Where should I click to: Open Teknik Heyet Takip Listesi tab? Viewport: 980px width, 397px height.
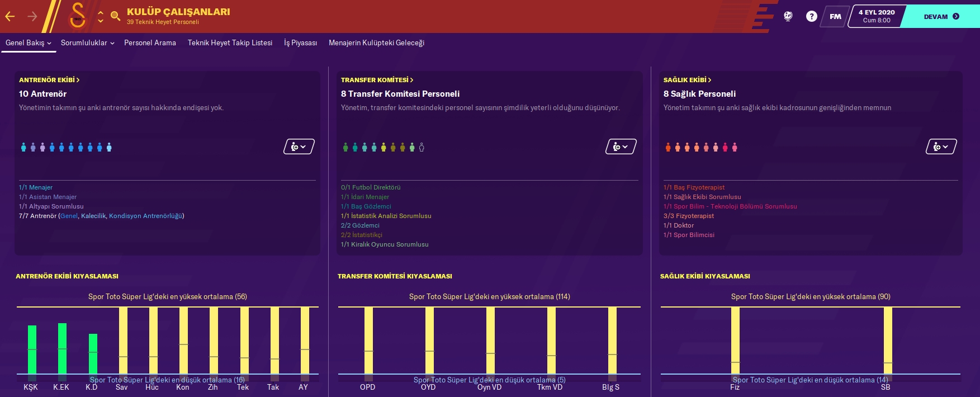point(230,43)
